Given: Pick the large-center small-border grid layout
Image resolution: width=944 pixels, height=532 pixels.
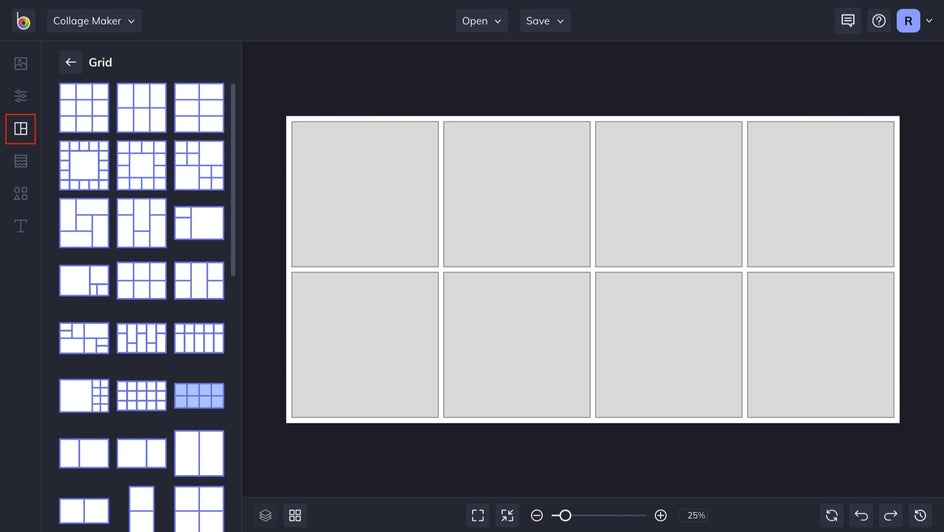Looking at the screenshot, I should pyautogui.click(x=84, y=165).
